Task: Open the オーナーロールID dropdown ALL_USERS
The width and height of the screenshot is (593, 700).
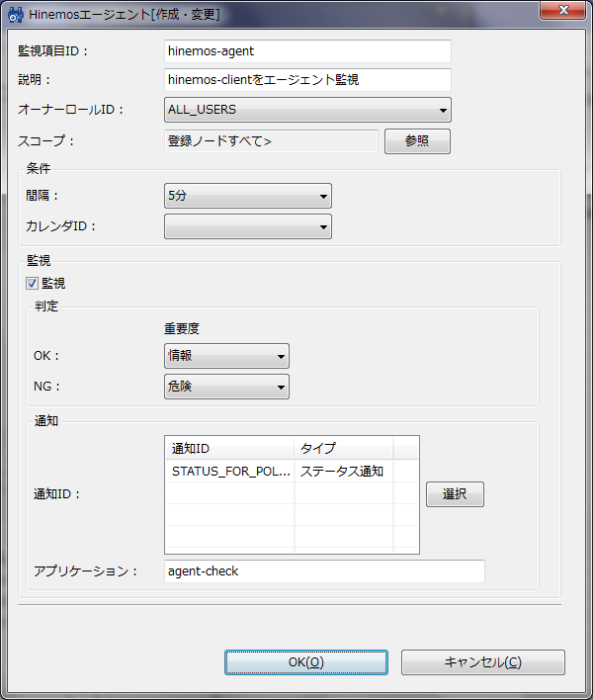Action: (x=307, y=110)
